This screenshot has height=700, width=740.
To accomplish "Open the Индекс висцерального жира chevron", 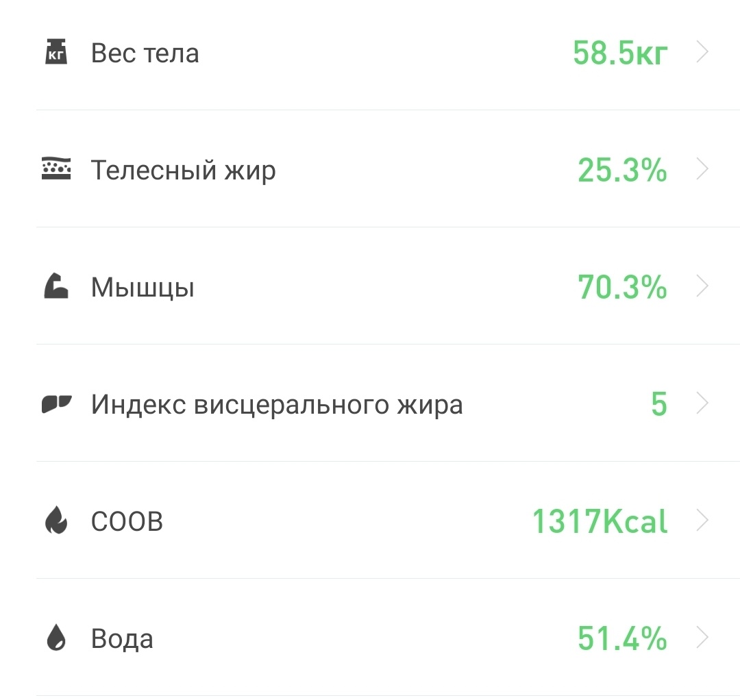I will [x=703, y=403].
